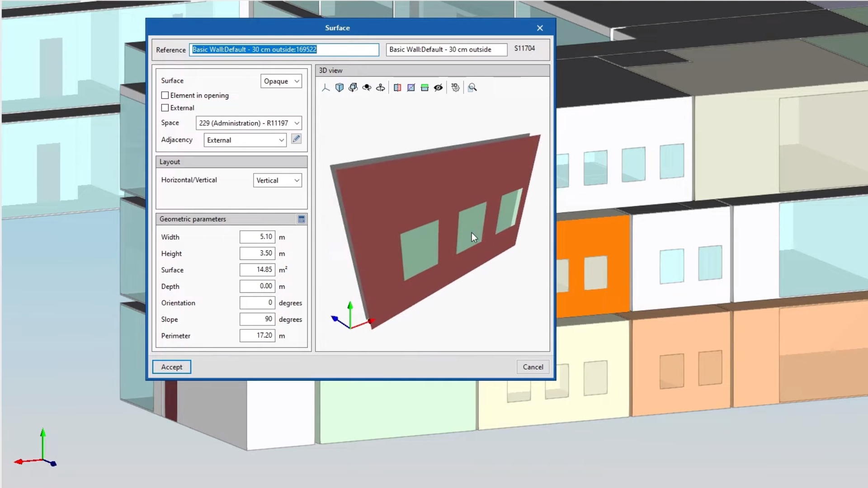Click the blue-red vertical section icon
The image size is (868, 488).
[x=397, y=88]
